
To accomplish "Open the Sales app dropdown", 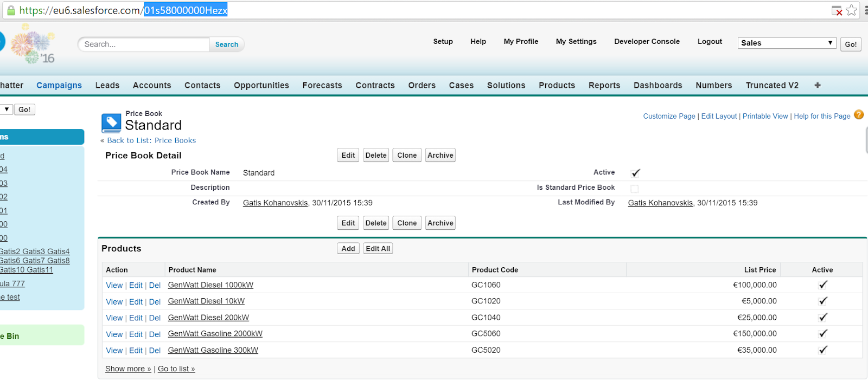I will 787,43.
